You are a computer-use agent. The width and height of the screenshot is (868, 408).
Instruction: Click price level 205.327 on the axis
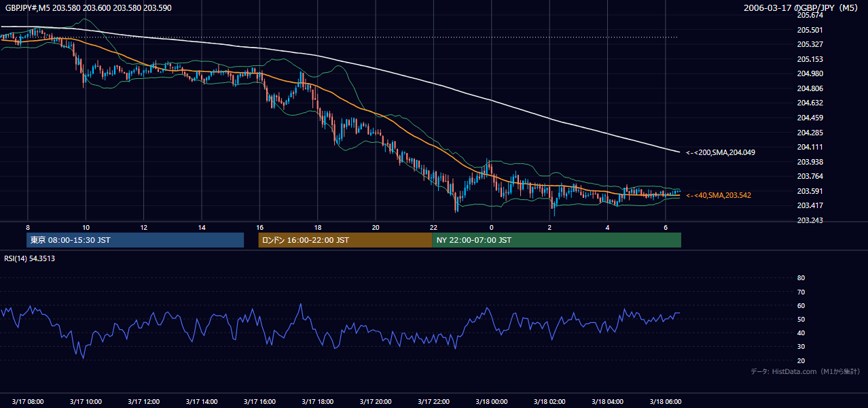pyautogui.click(x=810, y=44)
